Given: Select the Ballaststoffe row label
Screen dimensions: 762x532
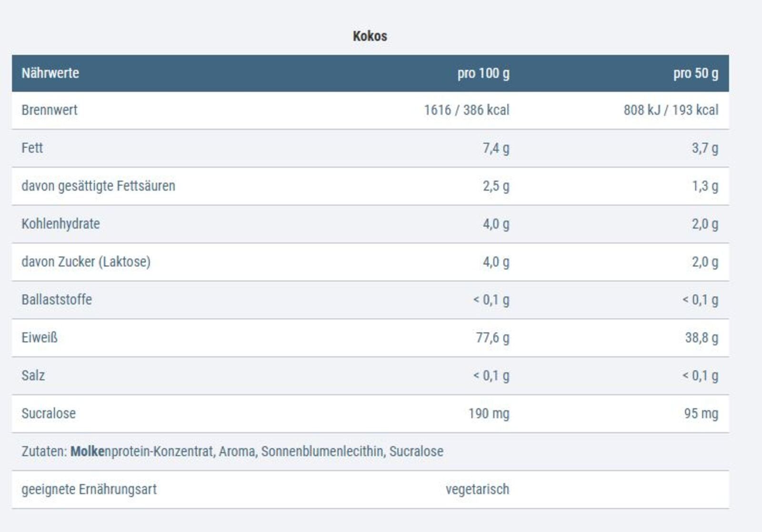Looking at the screenshot, I should (x=57, y=300).
